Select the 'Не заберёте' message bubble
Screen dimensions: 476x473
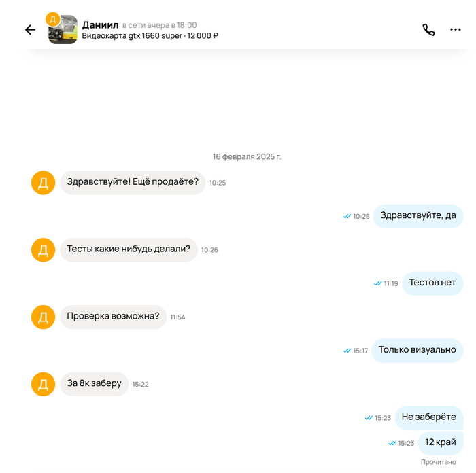[428, 417]
